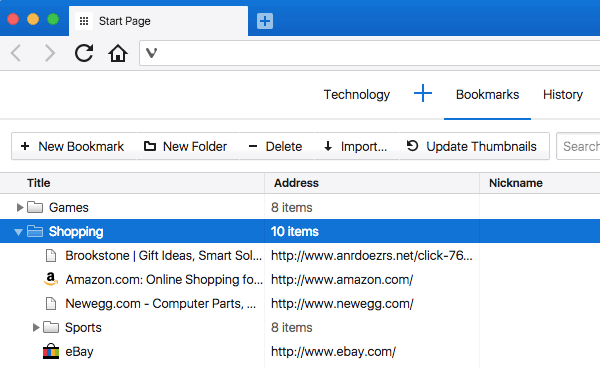Open the Bookmarks tab
The height and width of the screenshot is (368, 600).
488,94
